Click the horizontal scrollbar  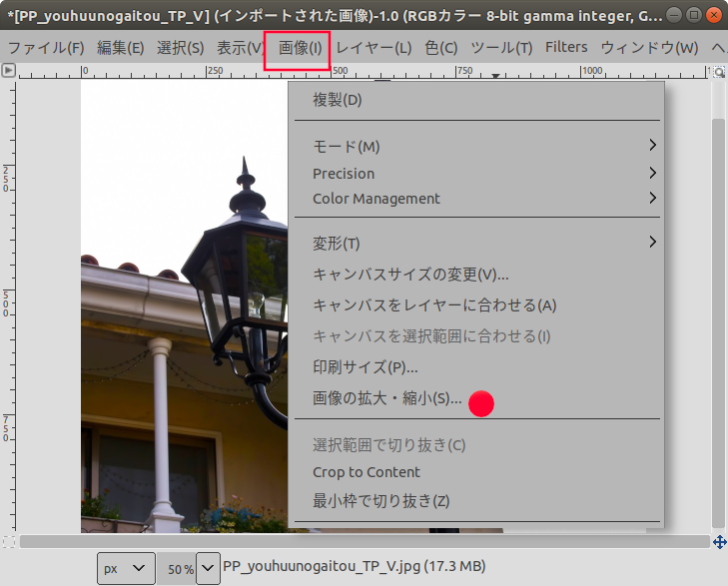click(x=364, y=542)
